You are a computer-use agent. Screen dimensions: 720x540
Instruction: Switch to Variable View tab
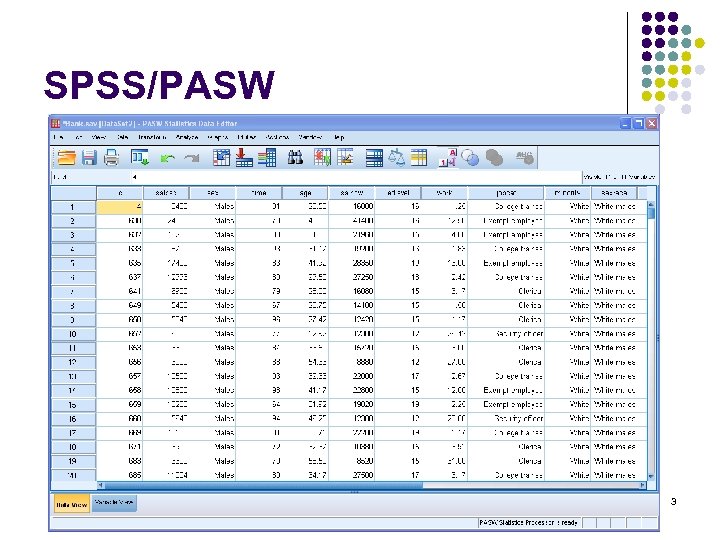point(114,503)
